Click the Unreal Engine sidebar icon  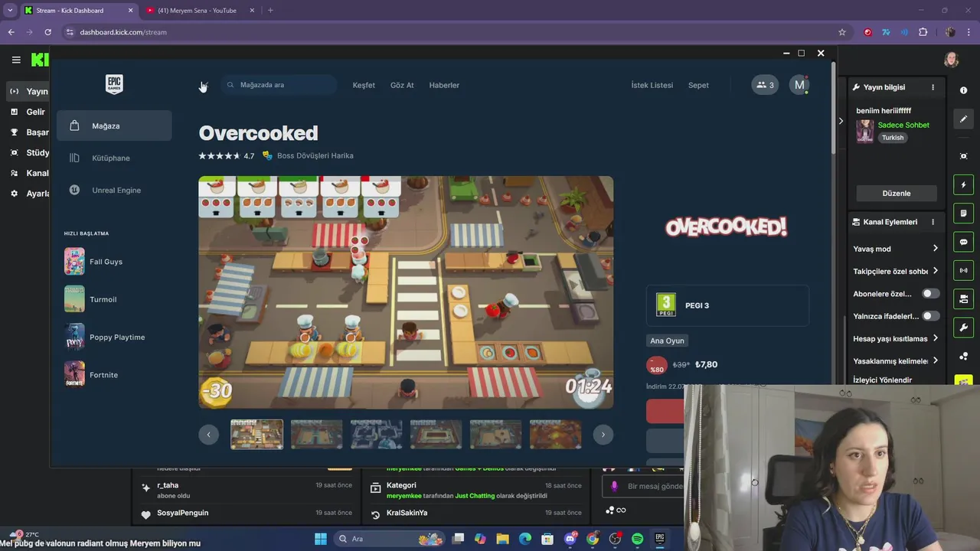[74, 190]
